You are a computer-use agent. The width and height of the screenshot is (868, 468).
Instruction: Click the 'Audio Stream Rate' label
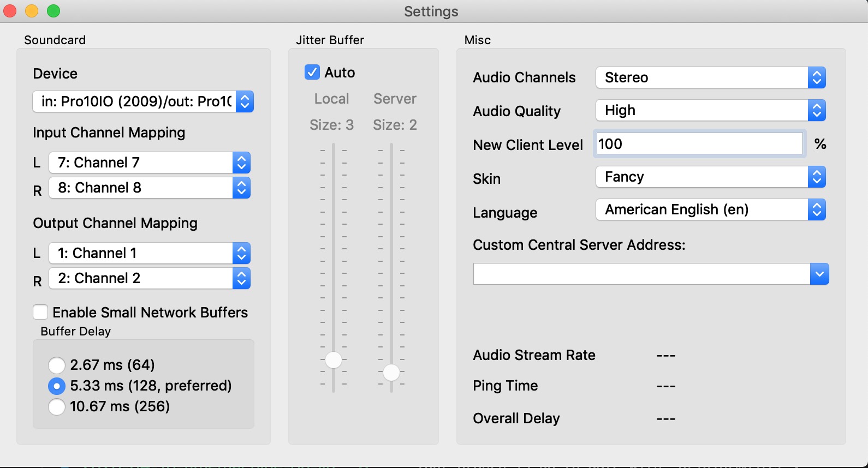pyautogui.click(x=534, y=355)
